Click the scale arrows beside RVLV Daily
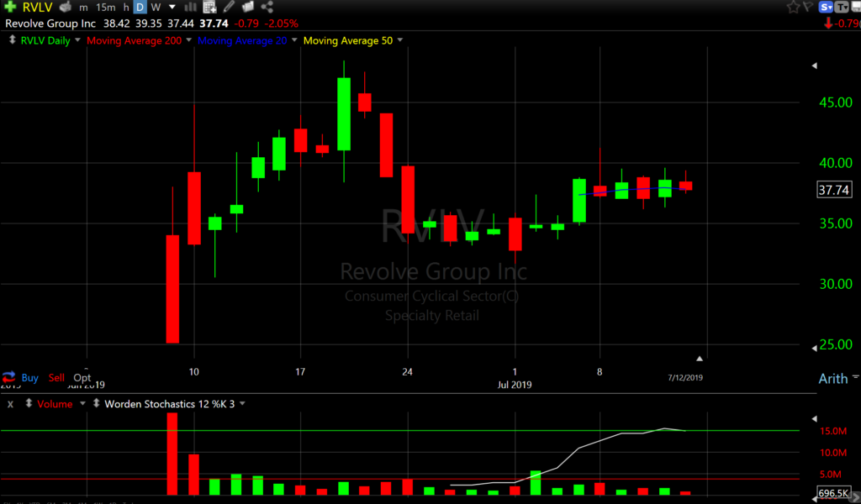Image resolution: width=861 pixels, height=504 pixels. (x=12, y=40)
